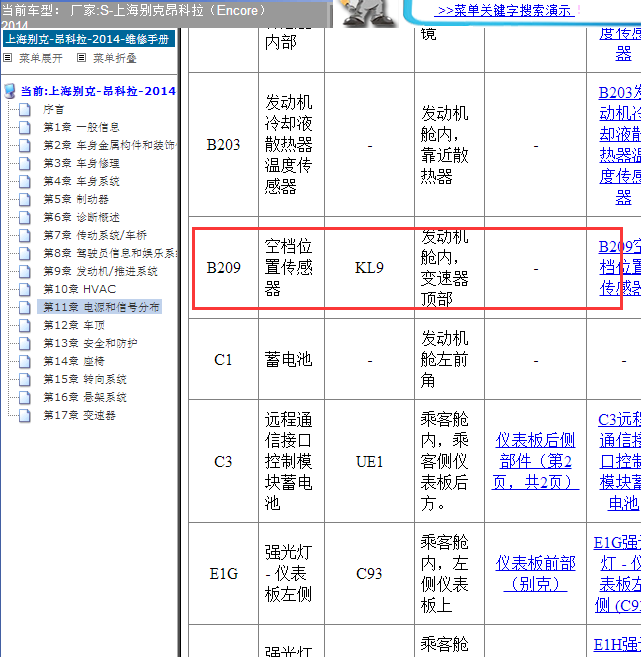The width and height of the screenshot is (641, 657).
Task: Select highlighted chapter 第11章 电源和信号分布
Action: (100, 307)
